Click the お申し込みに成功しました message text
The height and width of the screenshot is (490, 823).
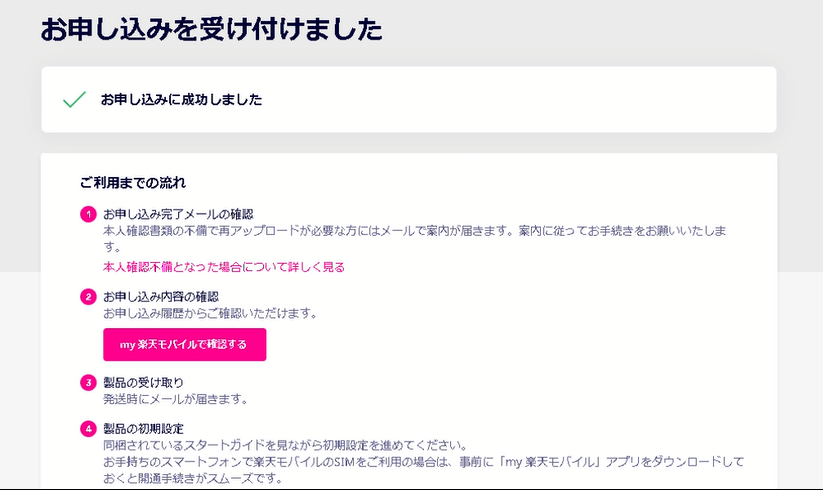181,100
